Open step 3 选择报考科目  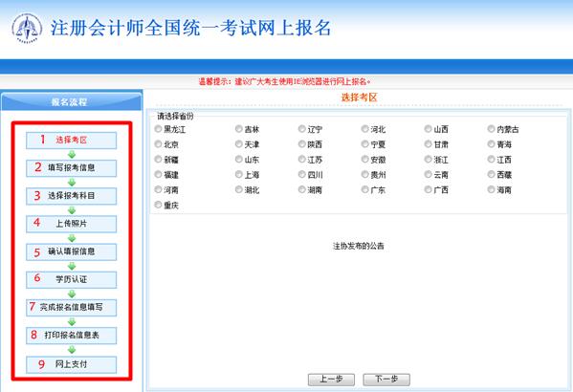[x=71, y=196]
